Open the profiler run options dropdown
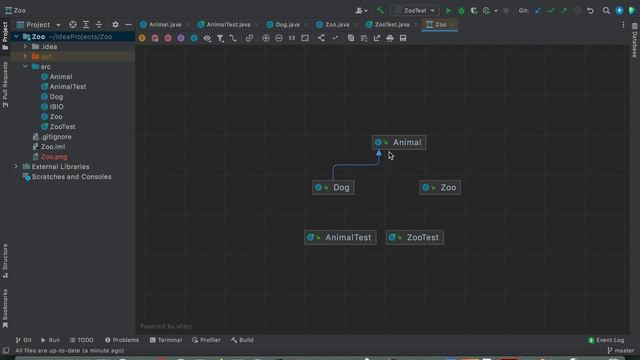 pos(496,11)
